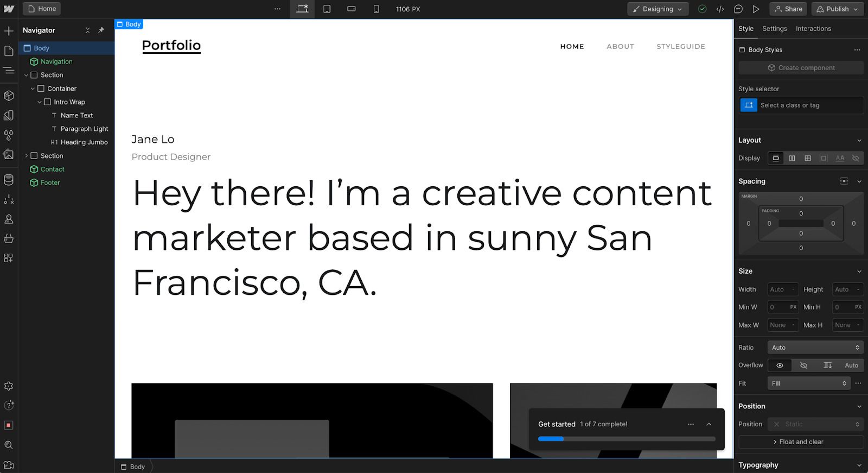Pin the Navigator panel

pyautogui.click(x=101, y=30)
